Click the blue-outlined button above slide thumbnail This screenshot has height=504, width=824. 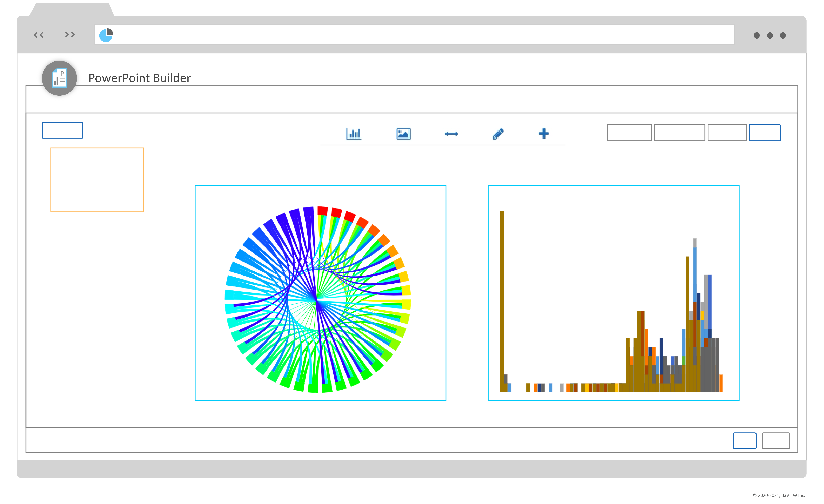tap(63, 130)
